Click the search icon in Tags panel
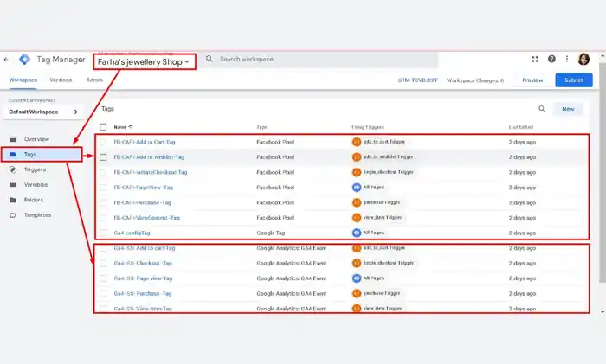Viewport: 606px width, 364px height. pos(542,109)
